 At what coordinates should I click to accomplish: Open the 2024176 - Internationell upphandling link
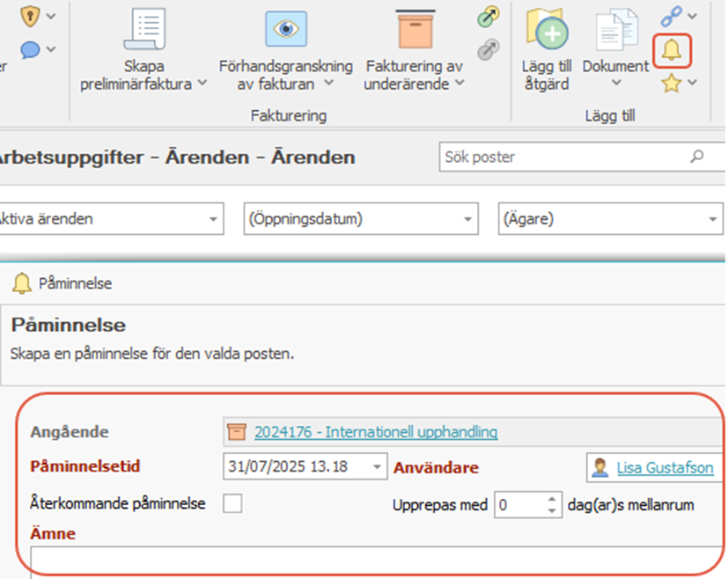point(376,432)
